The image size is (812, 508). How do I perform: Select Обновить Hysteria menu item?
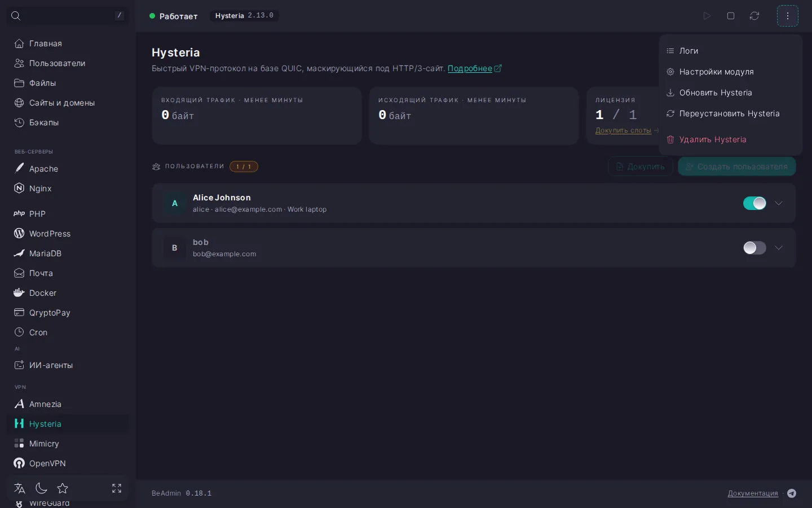coord(730,93)
